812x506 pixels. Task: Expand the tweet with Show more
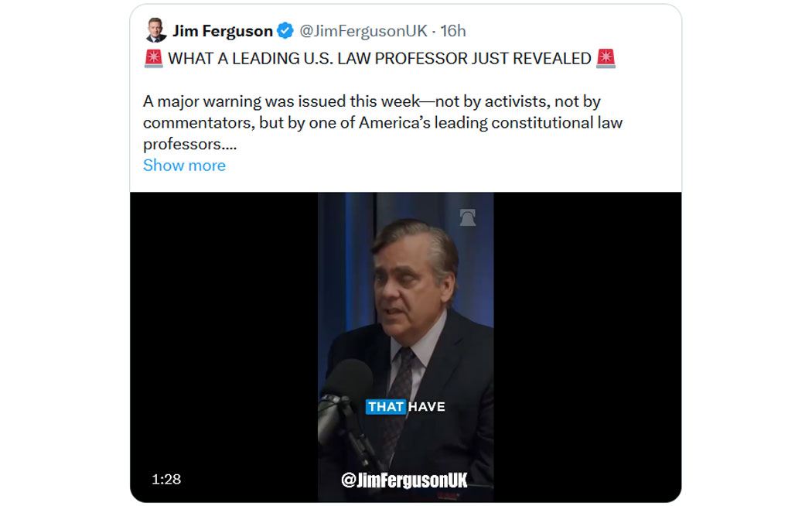click(x=184, y=165)
